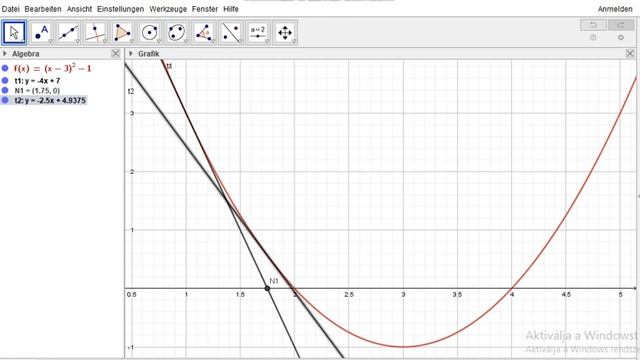Image resolution: width=640 pixels, height=360 pixels.
Task: Select the Reflect about line tool
Action: 231,33
